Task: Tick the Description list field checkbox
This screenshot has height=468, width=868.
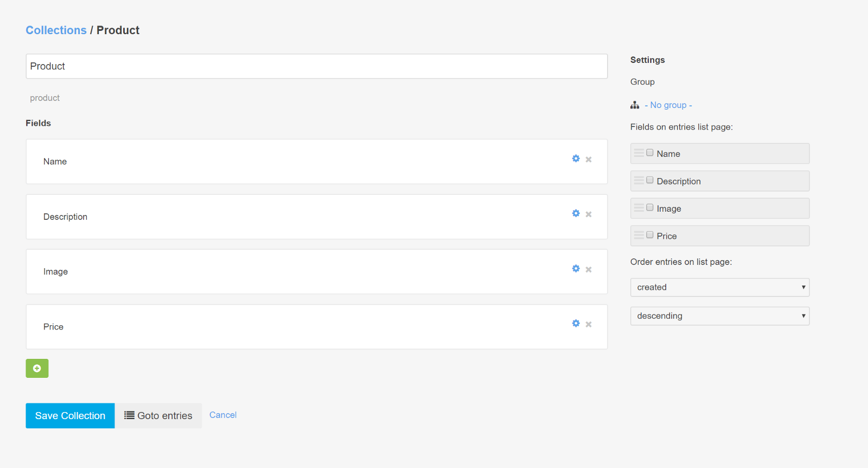Action: coord(650,180)
